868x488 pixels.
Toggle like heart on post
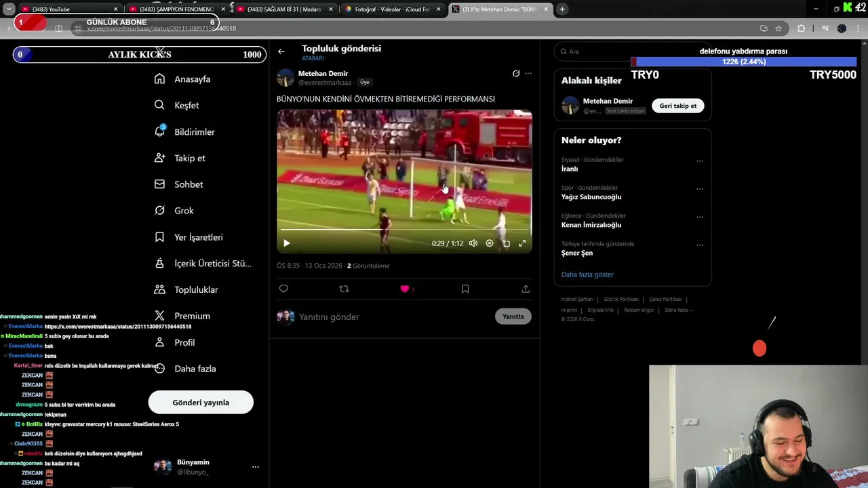[x=405, y=289]
